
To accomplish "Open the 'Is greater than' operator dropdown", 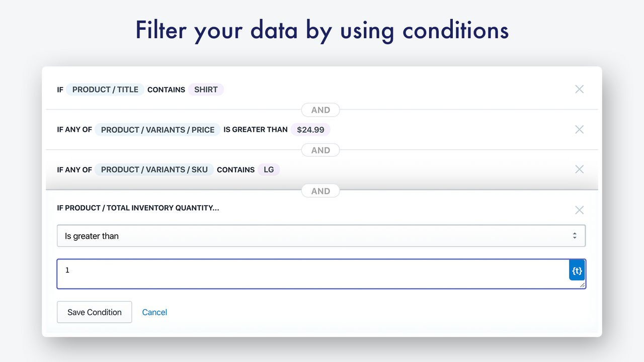I will [321, 235].
